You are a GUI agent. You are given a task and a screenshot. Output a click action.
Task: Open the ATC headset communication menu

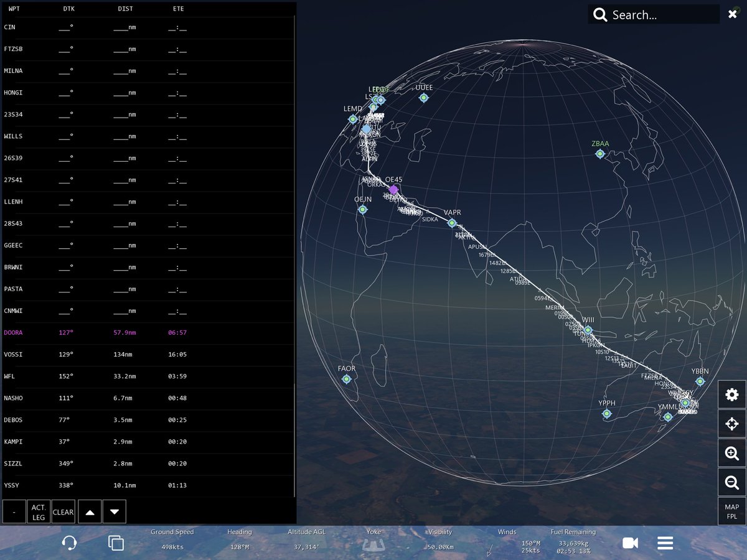70,543
